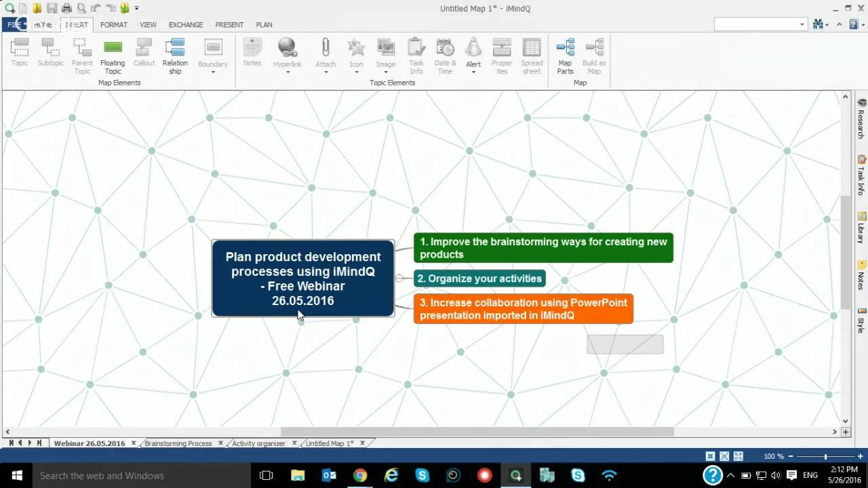Image resolution: width=868 pixels, height=488 pixels.
Task: Select topic '2. Organize your activities'
Action: pyautogui.click(x=479, y=279)
